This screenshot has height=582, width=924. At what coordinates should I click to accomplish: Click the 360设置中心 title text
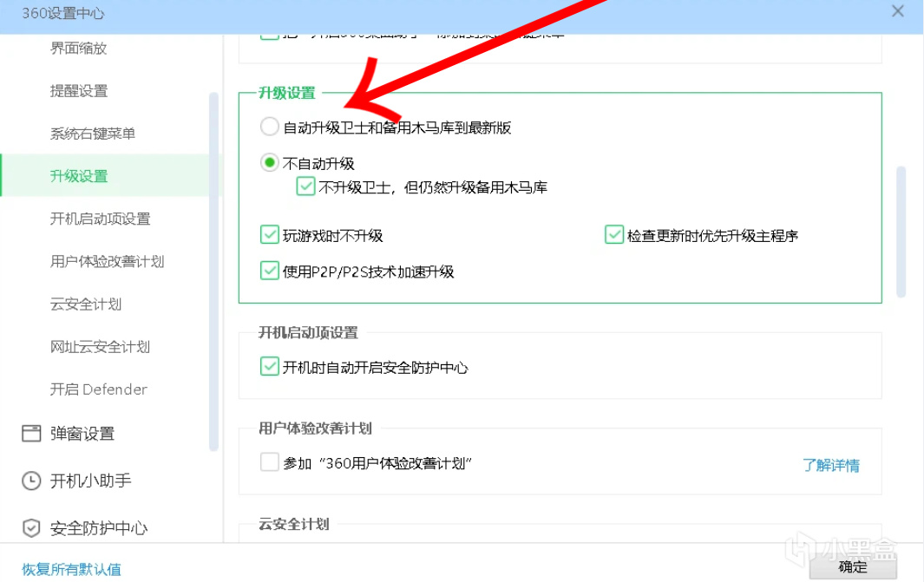tap(63, 13)
